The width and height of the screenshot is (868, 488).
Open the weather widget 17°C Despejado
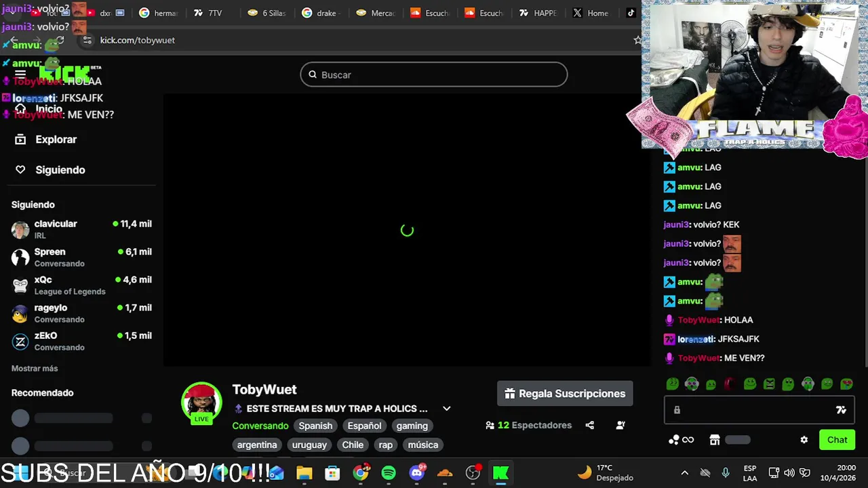tap(606, 472)
